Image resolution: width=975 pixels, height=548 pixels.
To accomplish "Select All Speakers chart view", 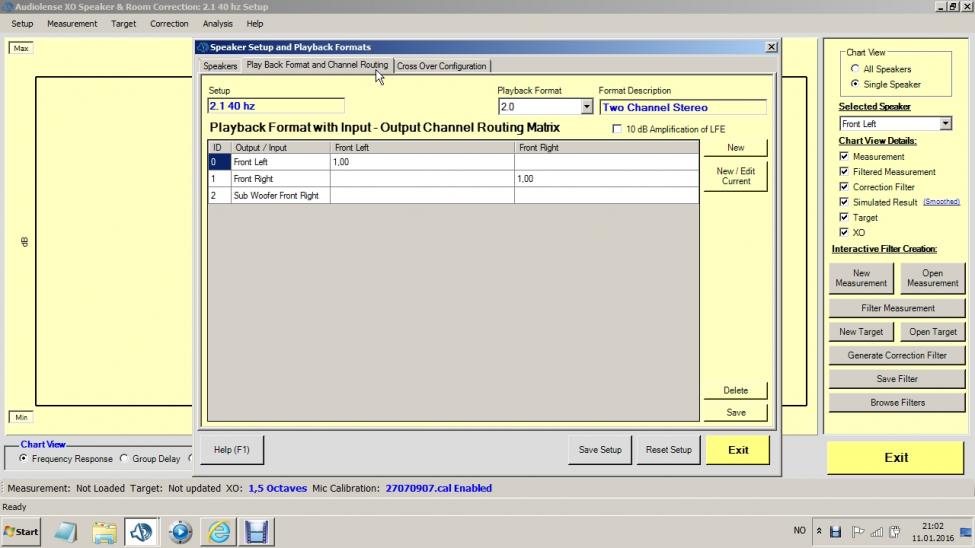I will coord(855,68).
